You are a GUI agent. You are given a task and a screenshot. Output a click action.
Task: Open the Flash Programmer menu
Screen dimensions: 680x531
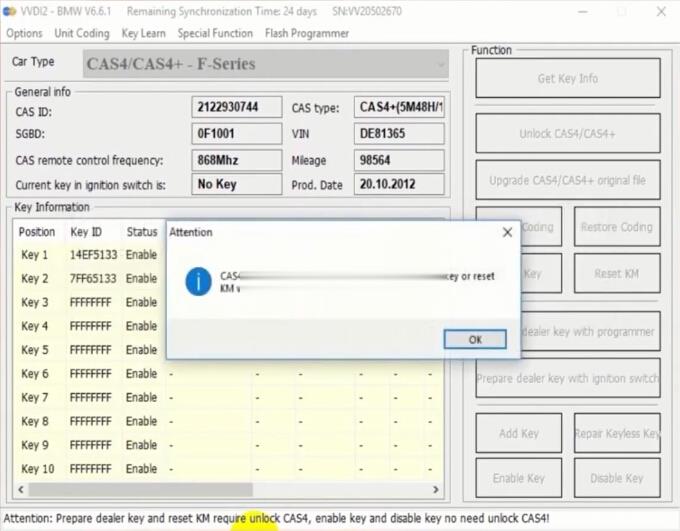pyautogui.click(x=307, y=33)
